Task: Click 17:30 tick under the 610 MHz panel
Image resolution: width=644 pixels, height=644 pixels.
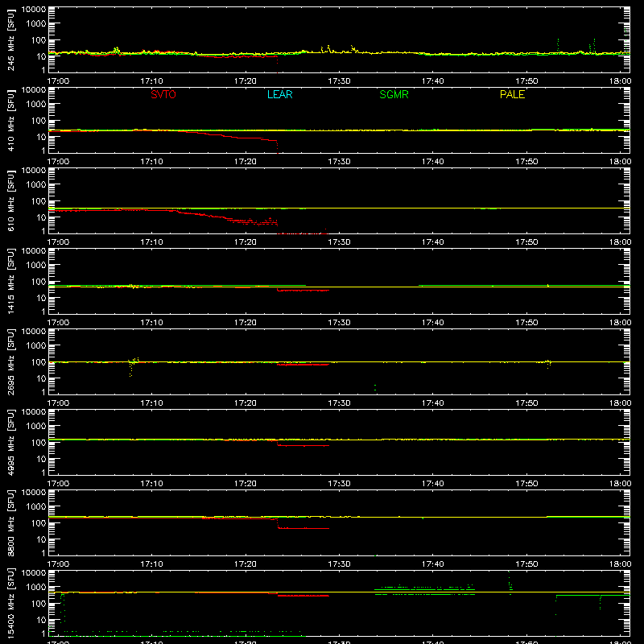Action: (x=339, y=242)
